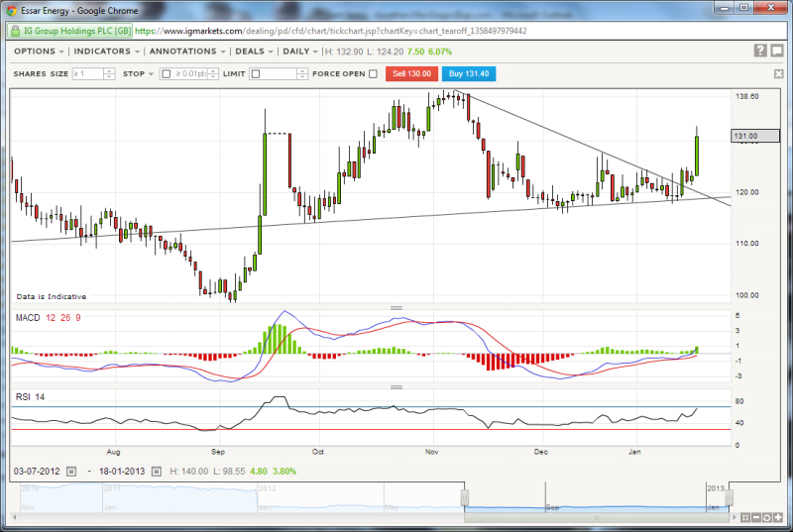Open the Options menu
The height and width of the screenshot is (532, 793).
pyautogui.click(x=40, y=51)
